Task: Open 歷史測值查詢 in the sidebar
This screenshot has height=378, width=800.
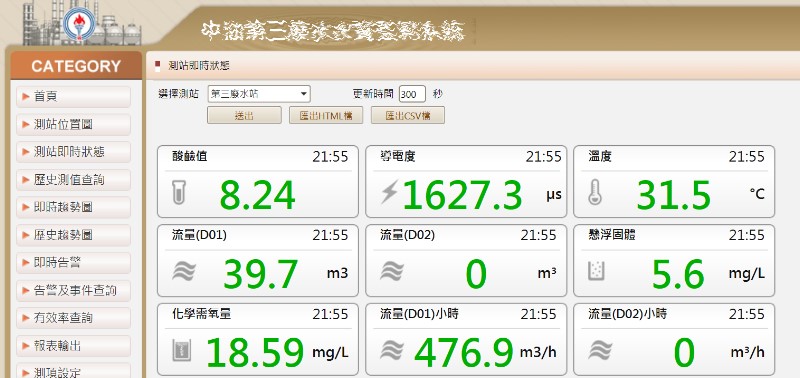Action: click(x=73, y=180)
